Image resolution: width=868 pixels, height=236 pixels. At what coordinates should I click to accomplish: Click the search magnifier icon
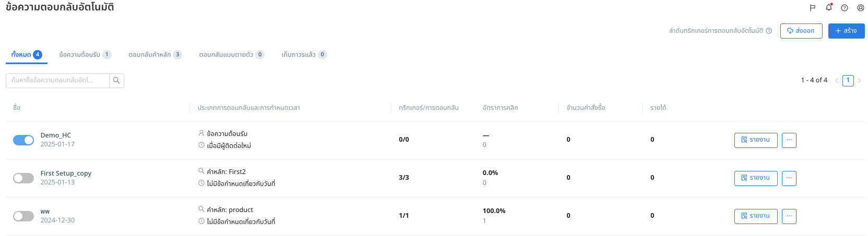coord(116,80)
